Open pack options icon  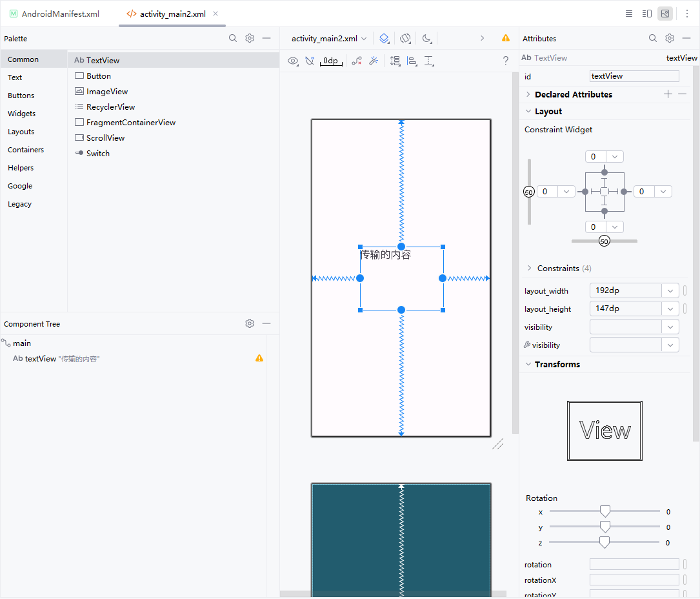point(395,61)
